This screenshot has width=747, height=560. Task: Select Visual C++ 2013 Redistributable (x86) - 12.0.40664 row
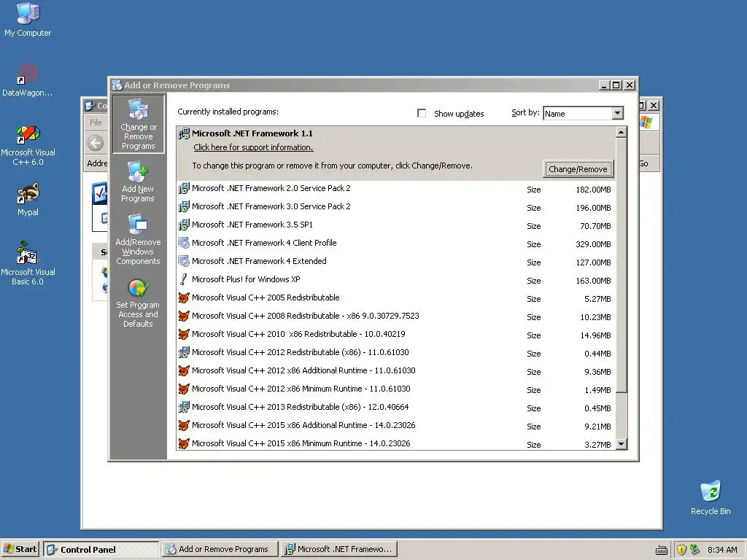[x=396, y=408]
